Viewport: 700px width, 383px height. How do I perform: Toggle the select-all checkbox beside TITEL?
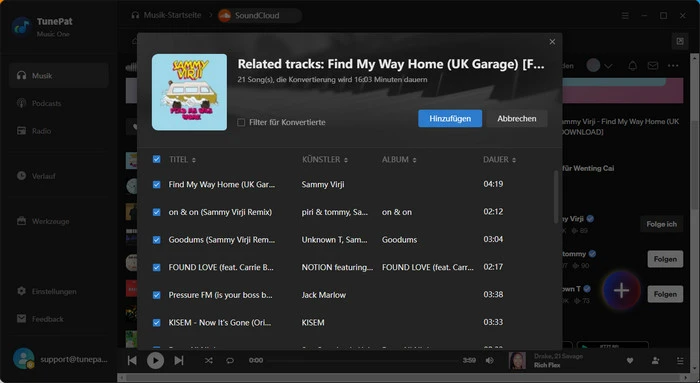[157, 159]
